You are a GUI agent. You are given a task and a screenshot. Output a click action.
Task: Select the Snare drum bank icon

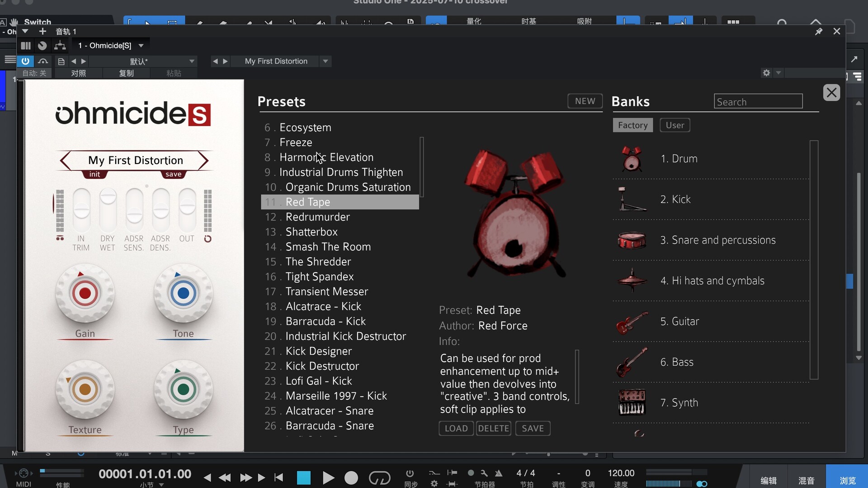click(632, 240)
